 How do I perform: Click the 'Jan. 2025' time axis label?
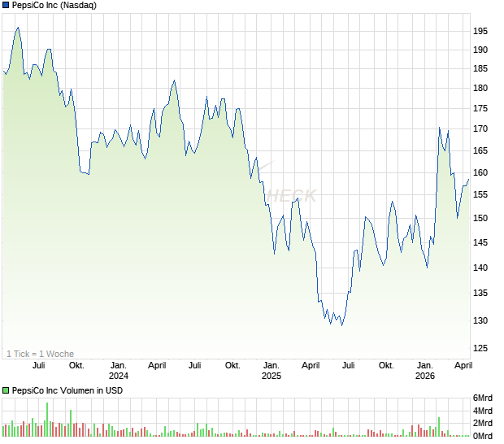coord(272,371)
